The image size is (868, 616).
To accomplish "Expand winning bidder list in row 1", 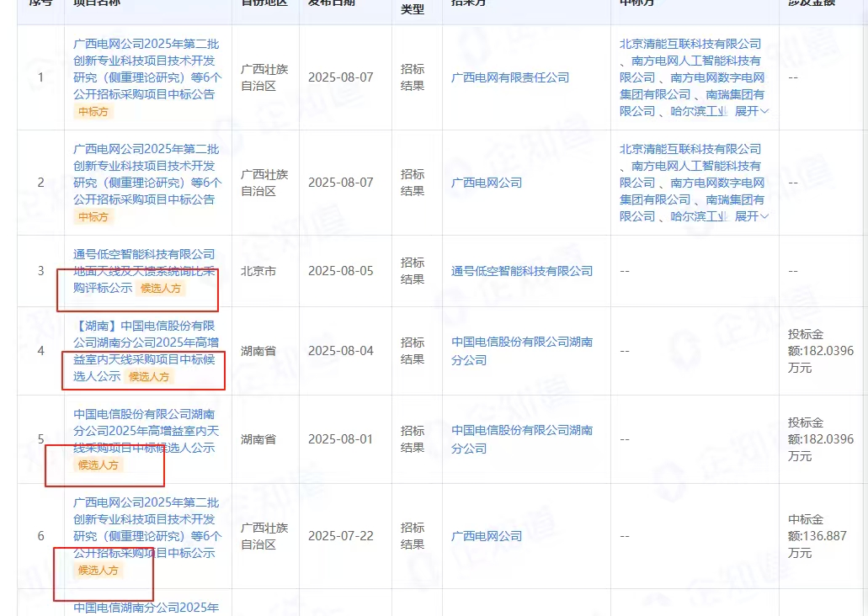I will point(751,111).
